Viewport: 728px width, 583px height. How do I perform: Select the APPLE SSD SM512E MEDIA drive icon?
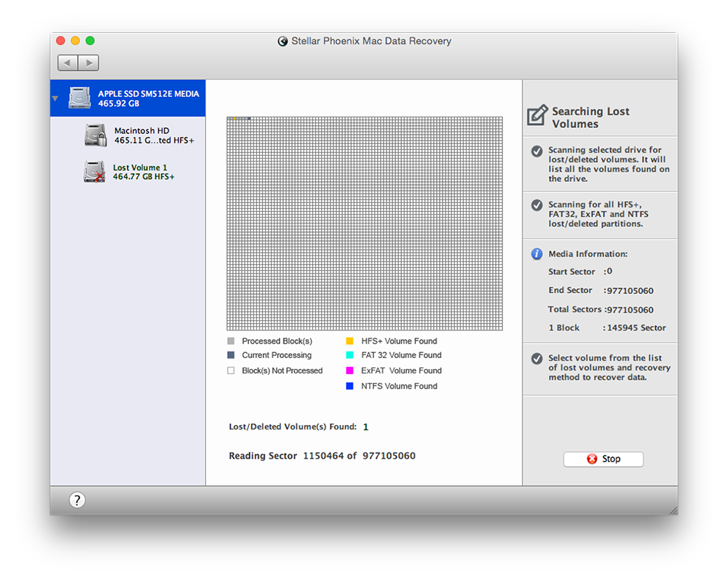click(x=80, y=98)
